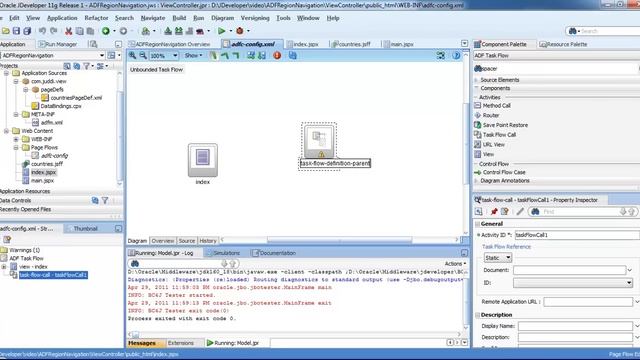
Task: Collapse the General section in Property Inspector
Action: click(478, 224)
